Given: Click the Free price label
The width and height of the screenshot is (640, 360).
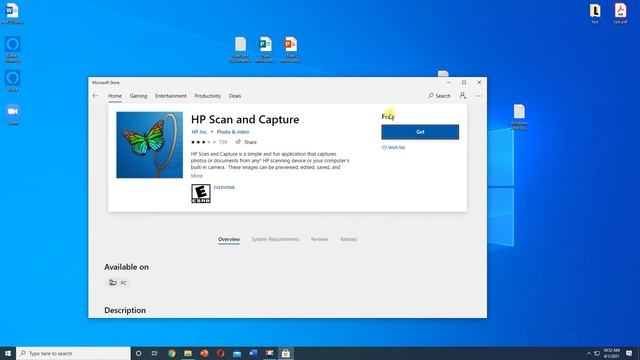Looking at the screenshot, I should tap(388, 117).
